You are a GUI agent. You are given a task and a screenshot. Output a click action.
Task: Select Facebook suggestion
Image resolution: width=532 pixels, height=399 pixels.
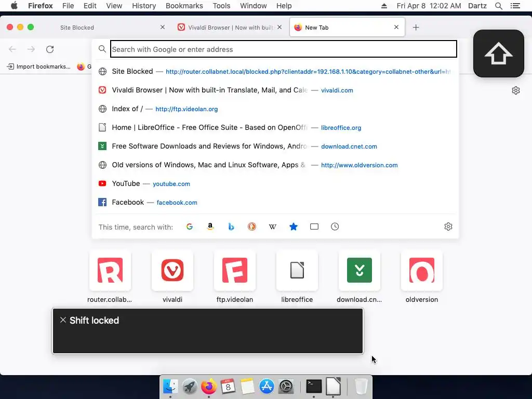tap(275, 202)
